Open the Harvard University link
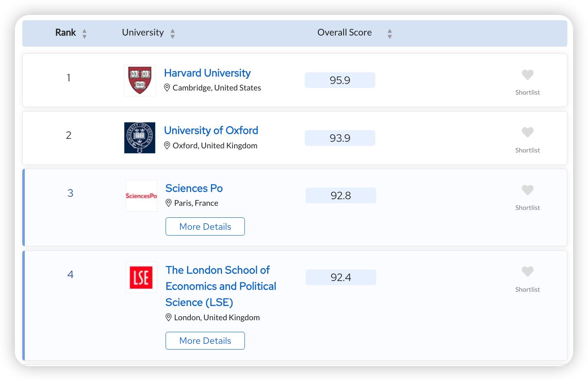This screenshot has height=381, width=588. tap(207, 73)
